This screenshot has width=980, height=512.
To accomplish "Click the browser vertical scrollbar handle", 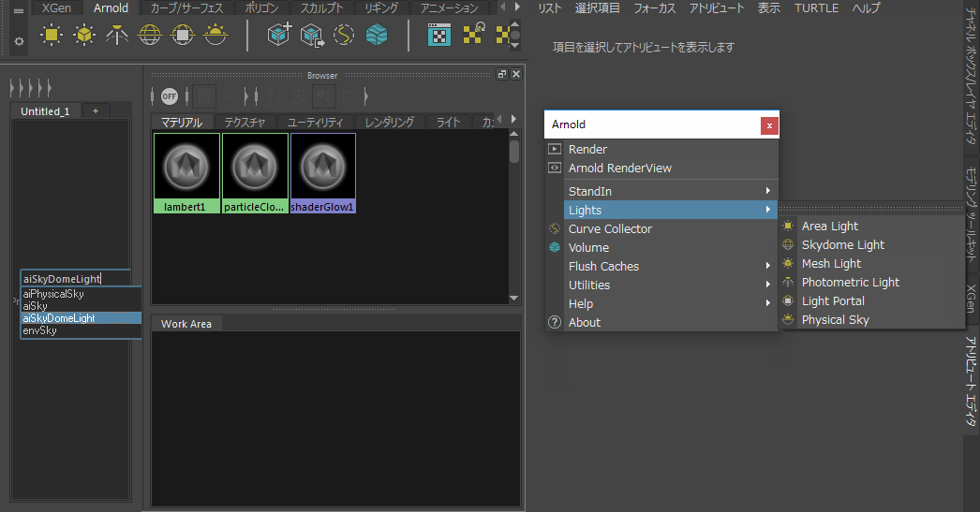I will tap(513, 151).
